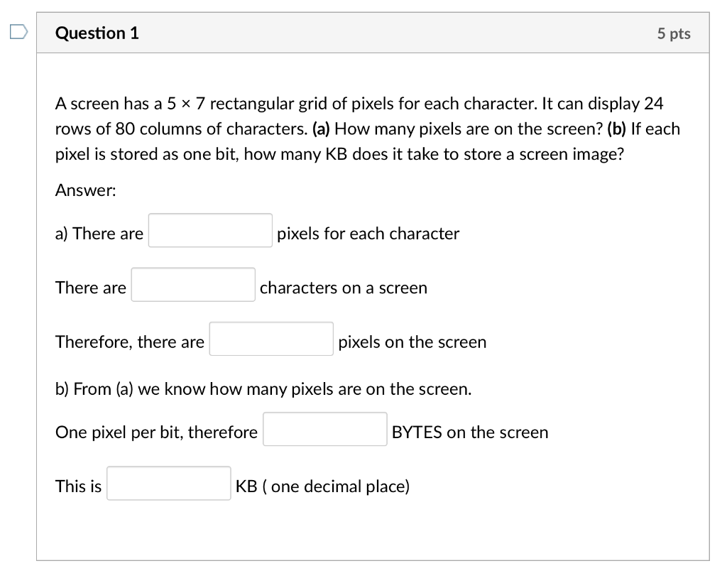Image resolution: width=727 pixels, height=588 pixels.
Task: Select the Question 1 header
Action: 97,33
